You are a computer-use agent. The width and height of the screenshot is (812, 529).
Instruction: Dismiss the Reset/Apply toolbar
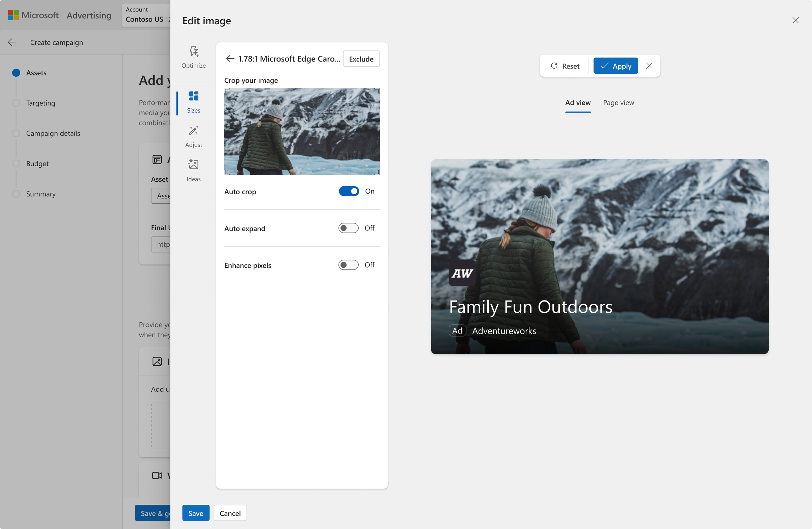coord(649,65)
